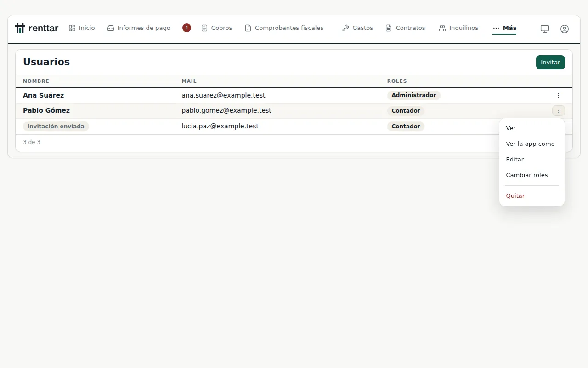Image resolution: width=588 pixels, height=368 pixels.
Task: Open the three-dot menu for Ana Suárez
Action: [559, 95]
